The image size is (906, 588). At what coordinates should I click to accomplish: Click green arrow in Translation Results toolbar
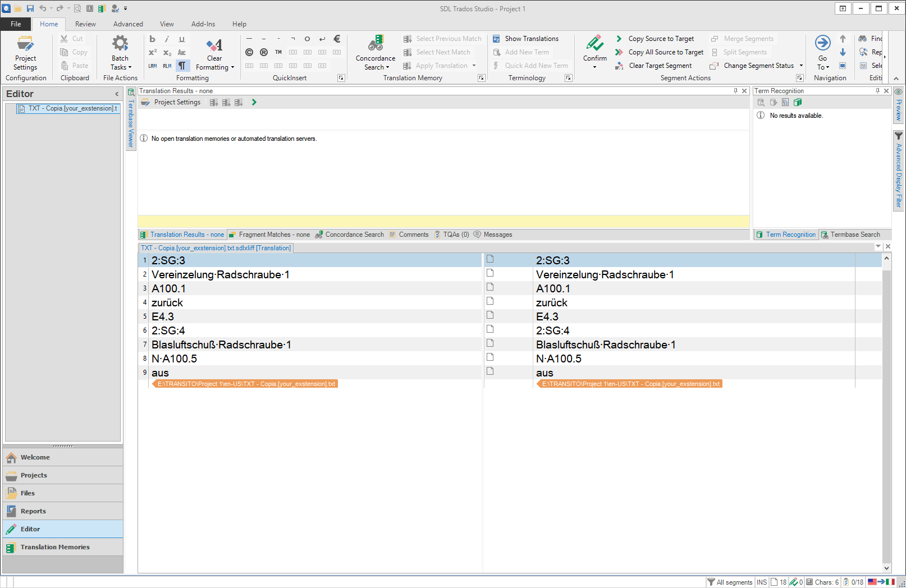[254, 102]
